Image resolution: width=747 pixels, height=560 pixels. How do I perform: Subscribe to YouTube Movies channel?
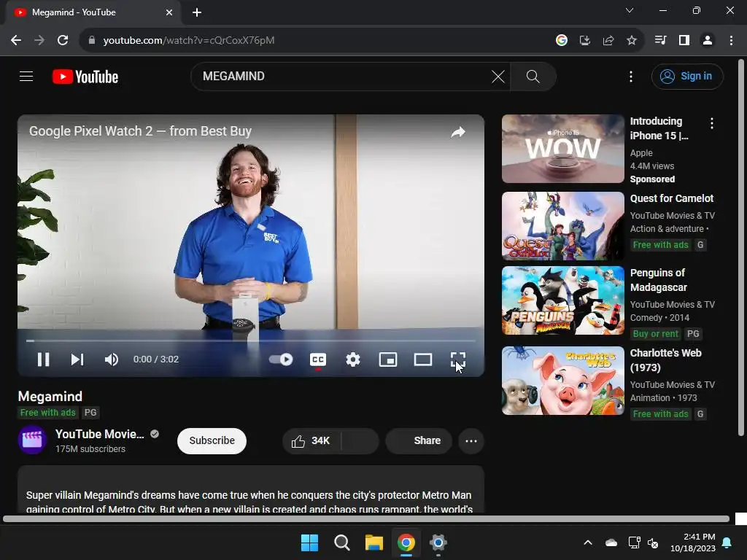point(212,441)
